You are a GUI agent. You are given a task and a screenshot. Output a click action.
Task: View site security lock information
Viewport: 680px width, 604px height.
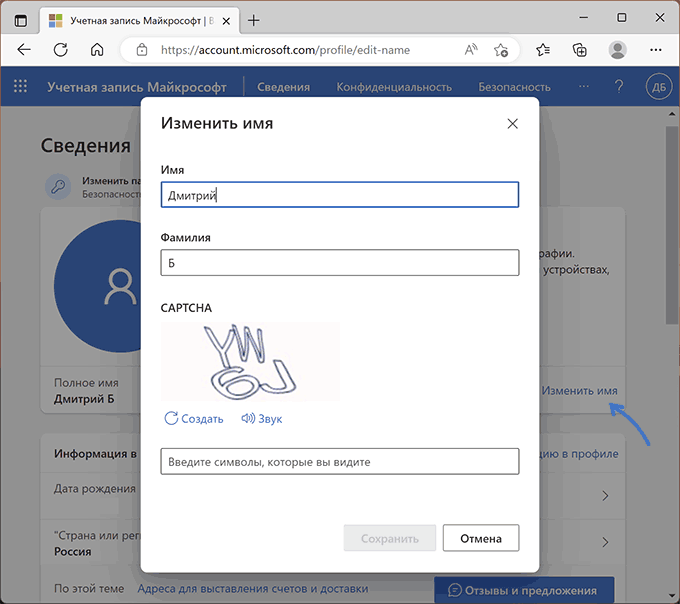[142, 50]
